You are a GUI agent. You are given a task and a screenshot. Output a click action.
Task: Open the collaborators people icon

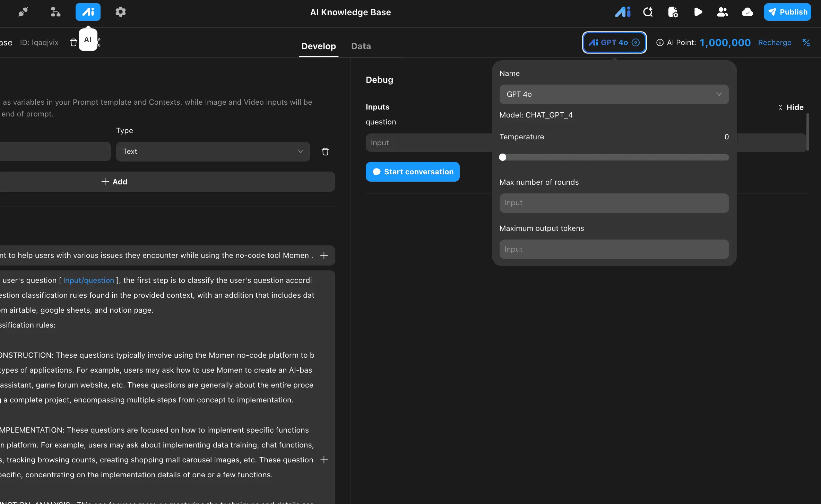pos(723,12)
